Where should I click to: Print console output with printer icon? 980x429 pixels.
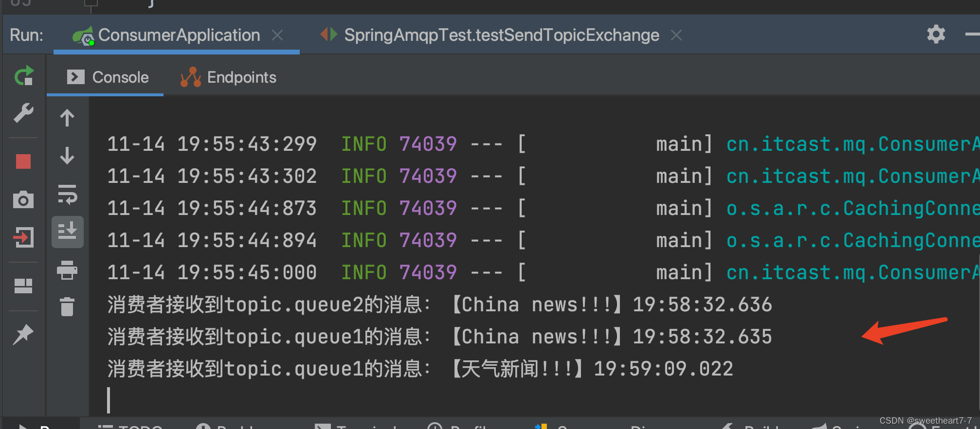pyautogui.click(x=67, y=270)
